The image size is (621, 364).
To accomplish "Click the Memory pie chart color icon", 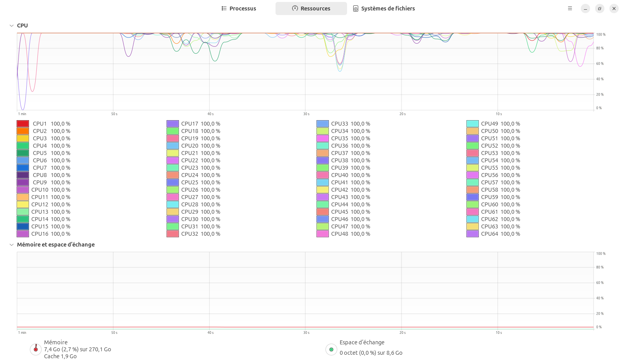I will [36, 349].
